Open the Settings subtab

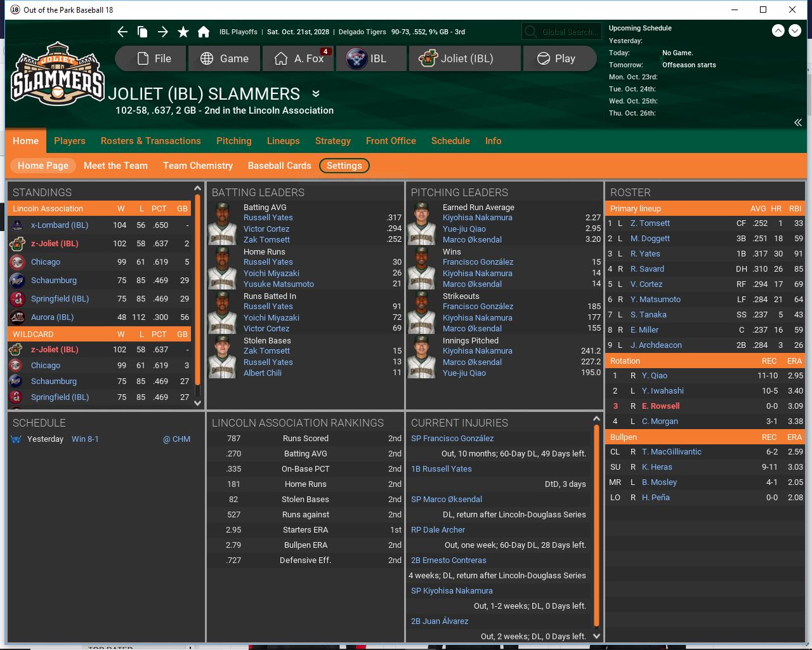[x=344, y=166]
